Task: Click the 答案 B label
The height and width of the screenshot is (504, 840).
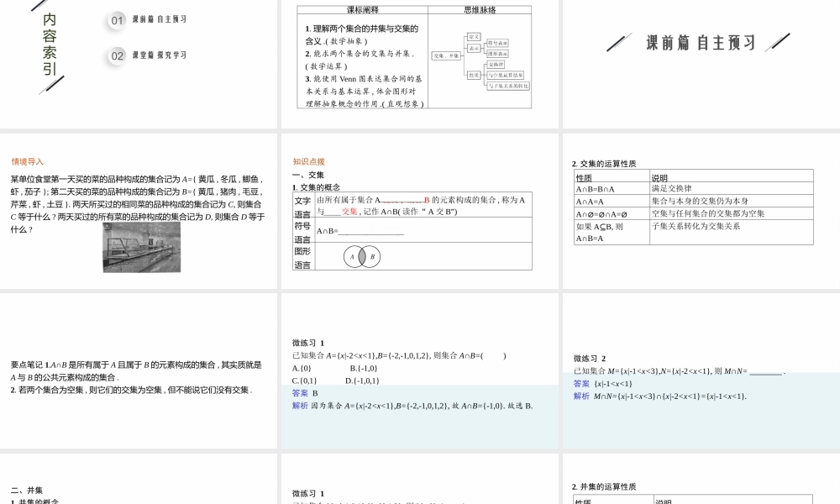Action: pyautogui.click(x=305, y=393)
